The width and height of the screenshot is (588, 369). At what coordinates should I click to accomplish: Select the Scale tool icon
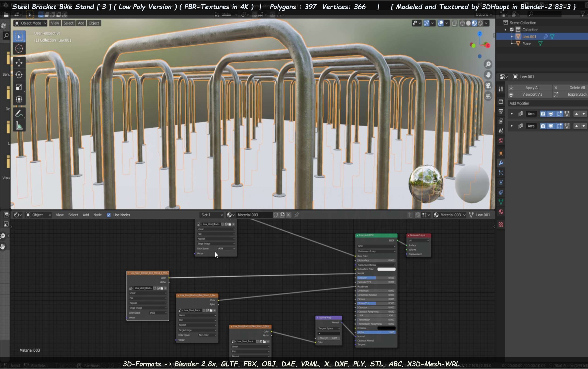pos(19,87)
